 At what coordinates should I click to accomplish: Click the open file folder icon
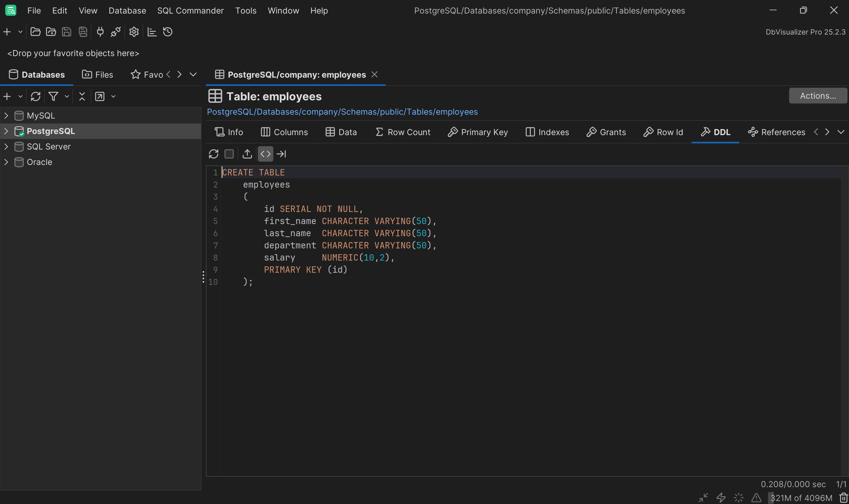35,32
